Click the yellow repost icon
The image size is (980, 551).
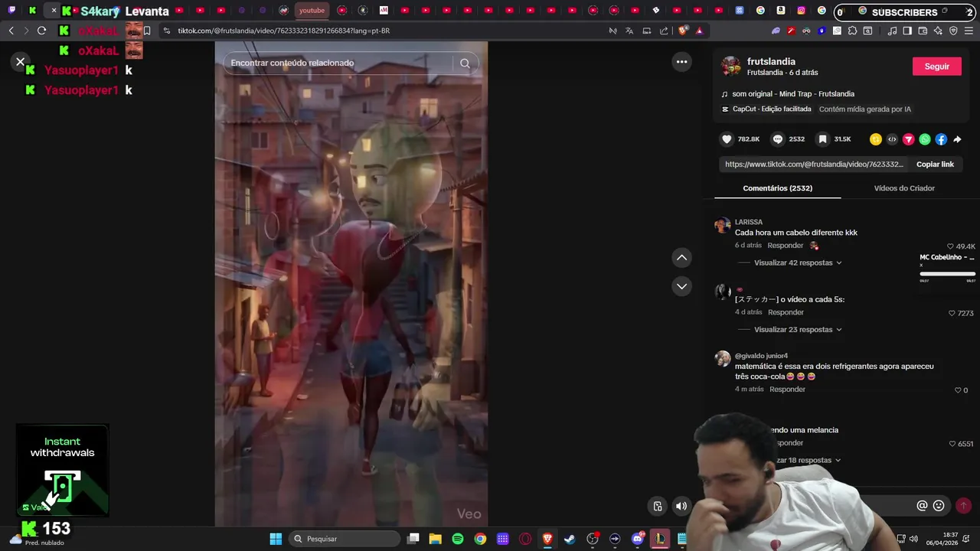point(876,139)
